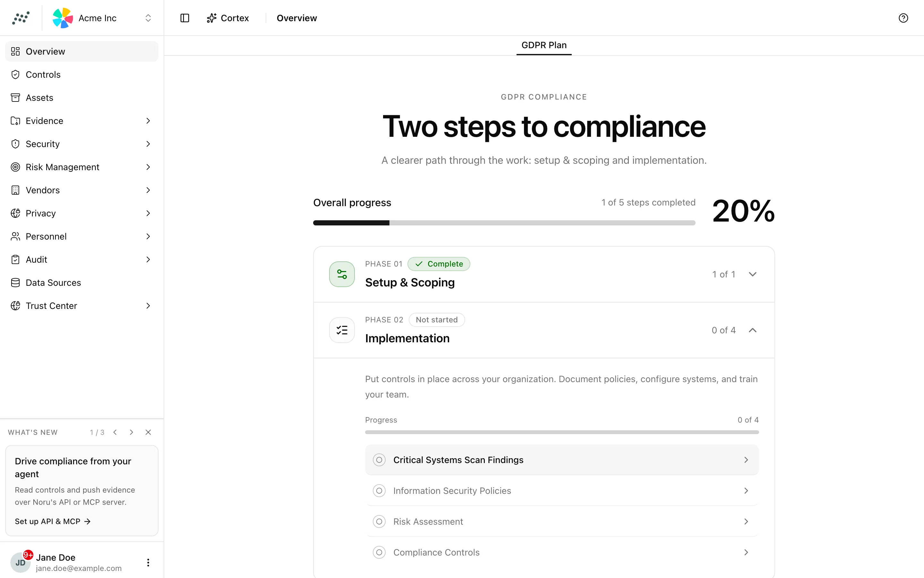This screenshot has width=924, height=578.
Task: Show next What's New item
Action: (x=131, y=432)
